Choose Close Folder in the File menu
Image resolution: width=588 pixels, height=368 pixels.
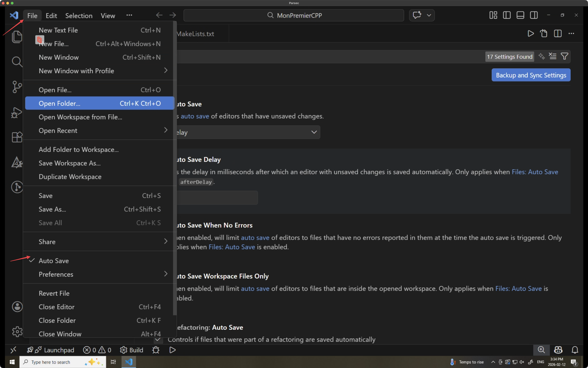point(99,320)
